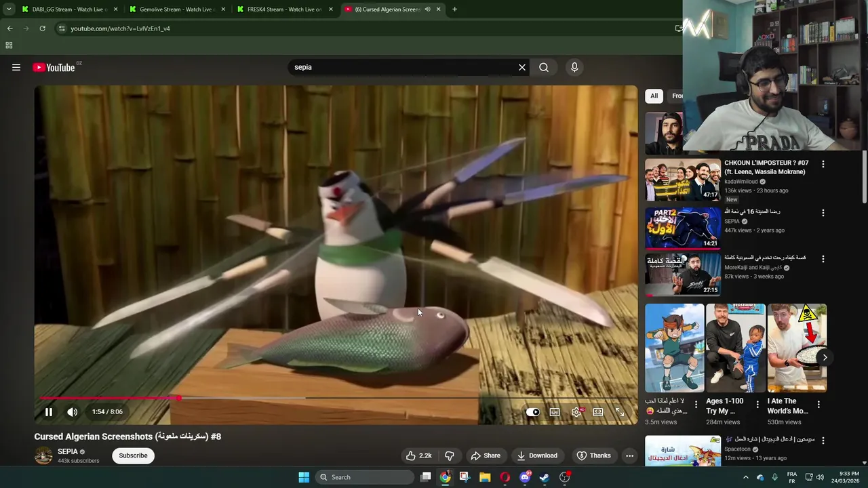The image size is (868, 488).
Task: Run the search with the magnifier button
Action: coord(544,67)
